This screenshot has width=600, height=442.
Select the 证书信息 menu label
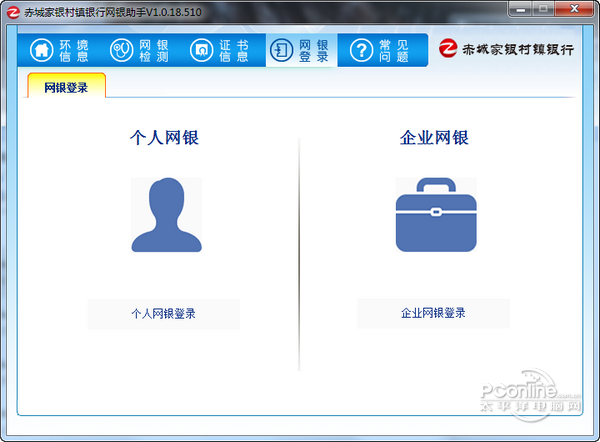click(234, 51)
